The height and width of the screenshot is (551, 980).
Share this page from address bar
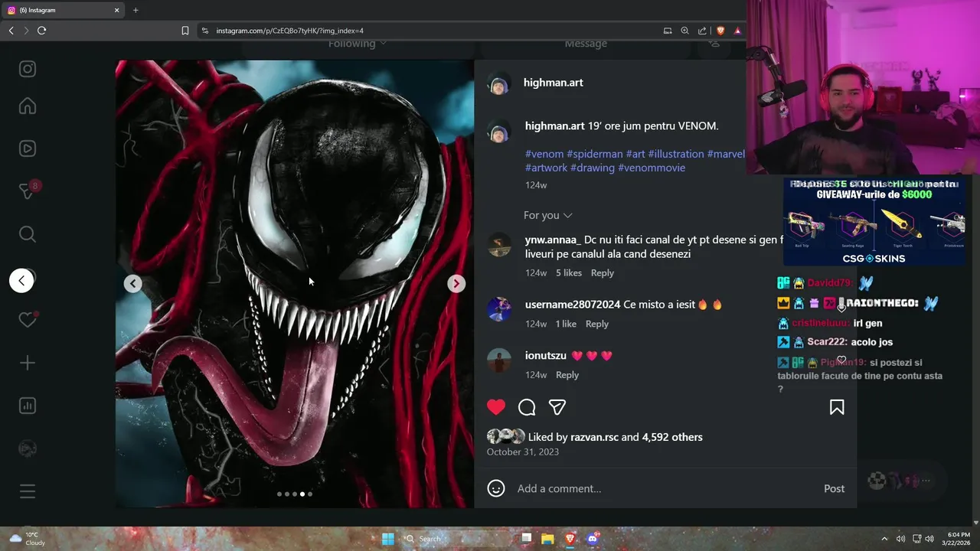702,31
